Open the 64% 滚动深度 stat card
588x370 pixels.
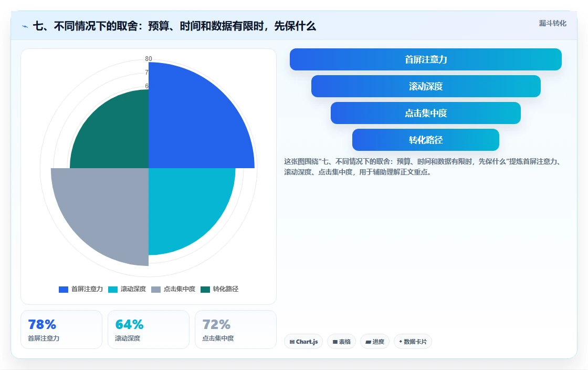(x=149, y=330)
